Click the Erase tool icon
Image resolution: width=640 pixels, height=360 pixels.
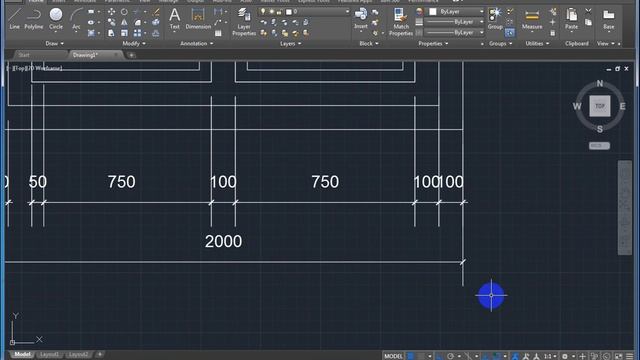coord(156,12)
